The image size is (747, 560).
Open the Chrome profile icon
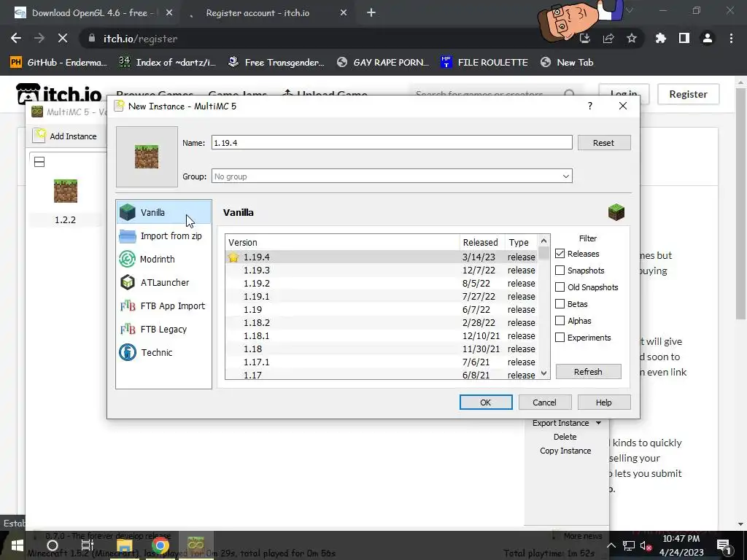point(708,39)
